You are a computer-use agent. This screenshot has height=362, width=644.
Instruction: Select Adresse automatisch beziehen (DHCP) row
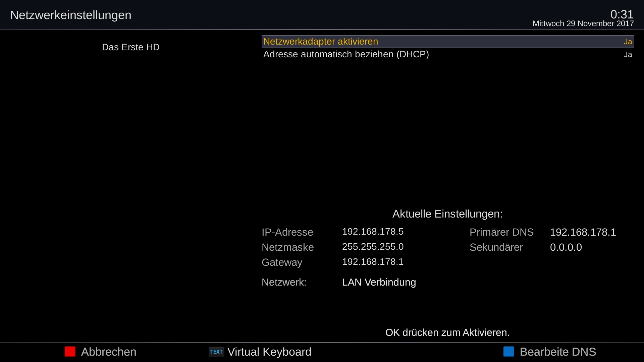pos(447,54)
